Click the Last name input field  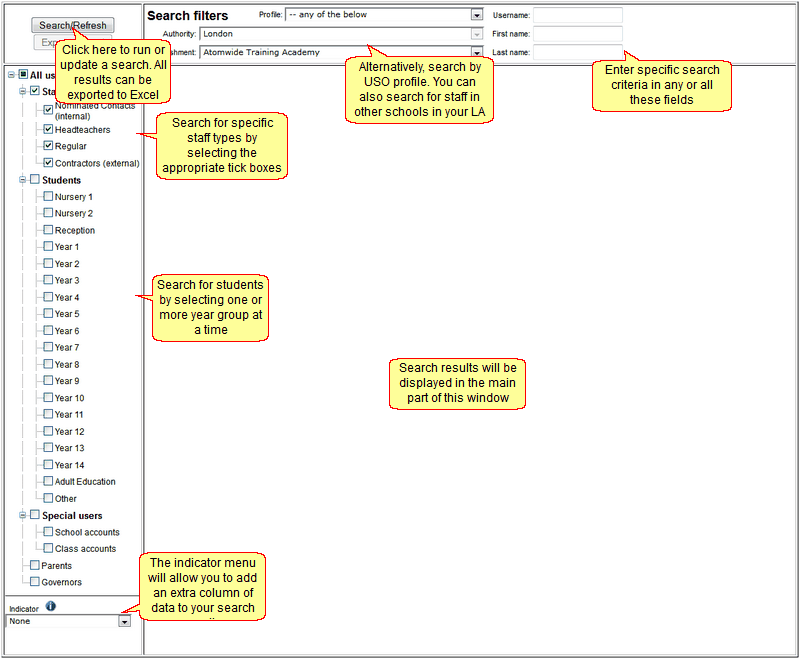coord(578,52)
